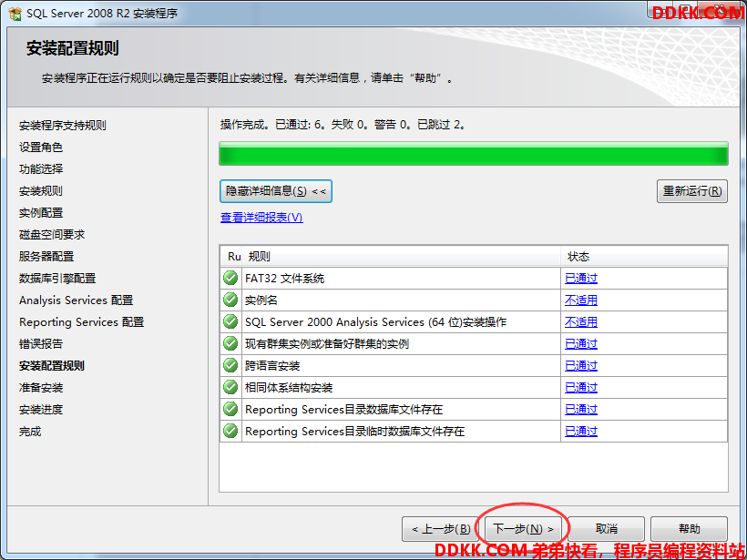Open 已通过 status link for 跨语言安装
Image resolution: width=747 pixels, height=560 pixels.
click(580, 366)
